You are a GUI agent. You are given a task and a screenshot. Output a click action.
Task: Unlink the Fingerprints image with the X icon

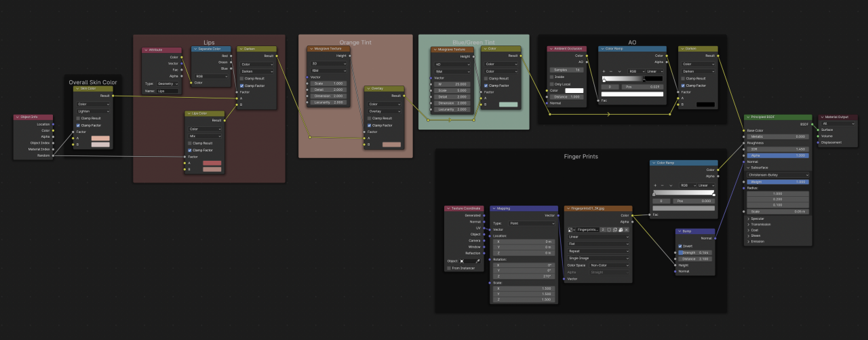pos(627,229)
